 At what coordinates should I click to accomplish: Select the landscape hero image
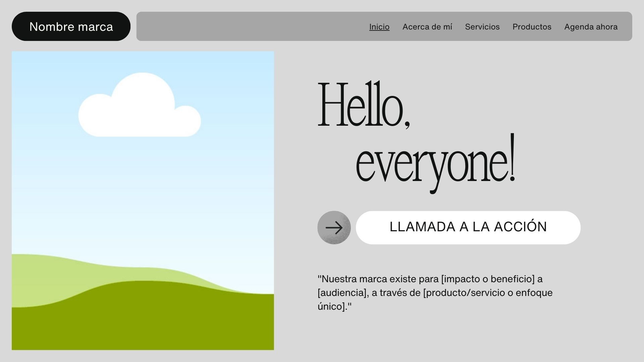143,201
